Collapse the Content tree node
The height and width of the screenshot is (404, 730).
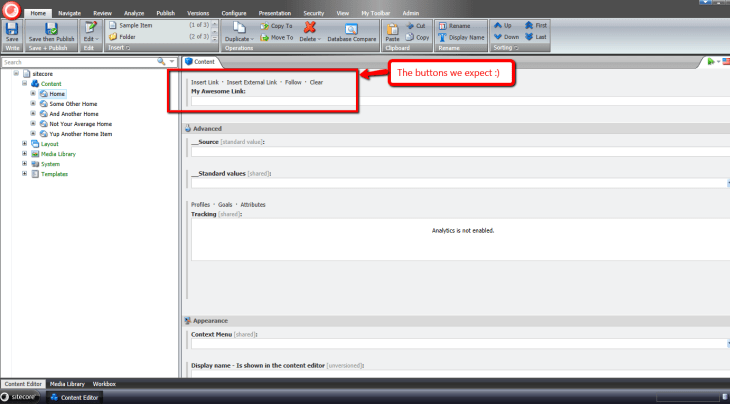(24, 84)
